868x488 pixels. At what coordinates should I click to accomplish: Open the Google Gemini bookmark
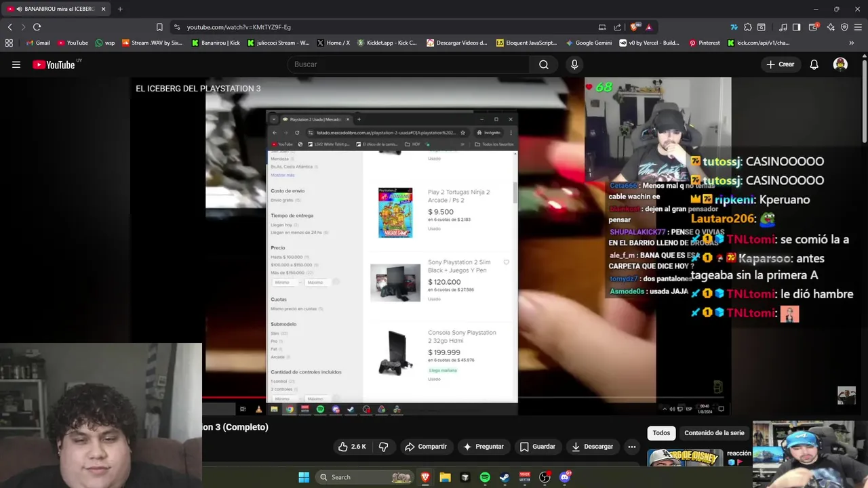click(x=589, y=43)
